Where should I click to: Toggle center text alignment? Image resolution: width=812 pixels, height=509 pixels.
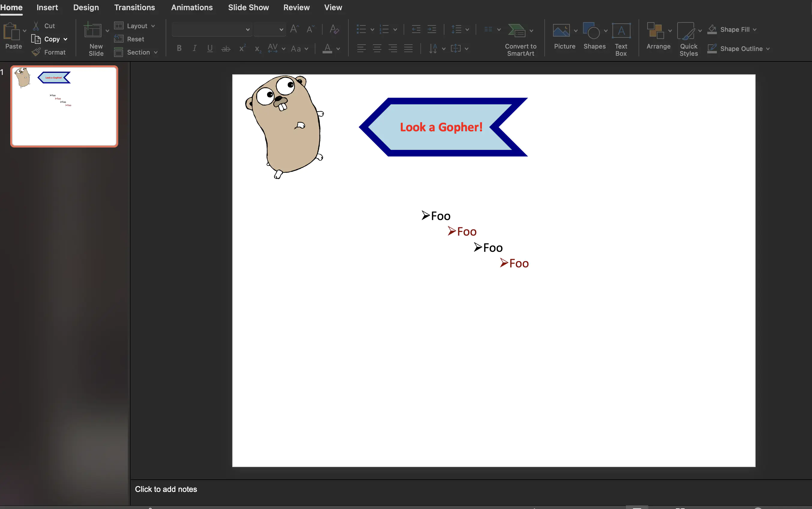pyautogui.click(x=377, y=48)
